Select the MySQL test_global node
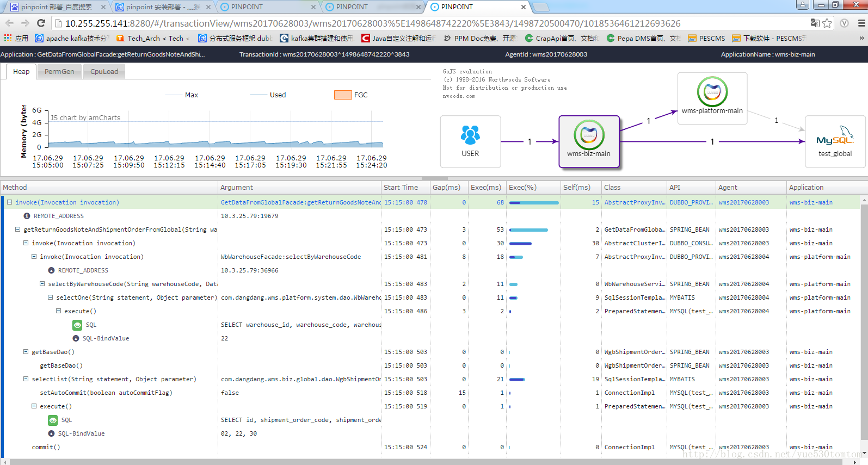This screenshot has width=868, height=465. [835, 141]
